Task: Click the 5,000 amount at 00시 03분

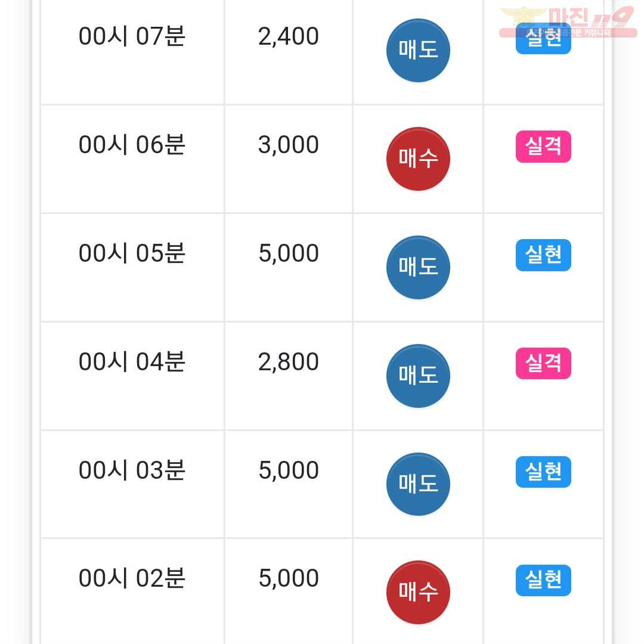Action: tap(289, 470)
